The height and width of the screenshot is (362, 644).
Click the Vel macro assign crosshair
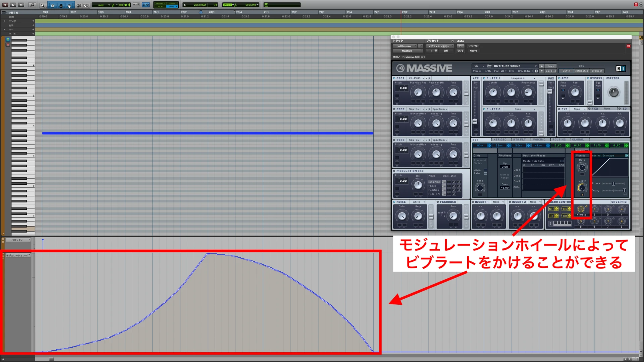point(569,209)
